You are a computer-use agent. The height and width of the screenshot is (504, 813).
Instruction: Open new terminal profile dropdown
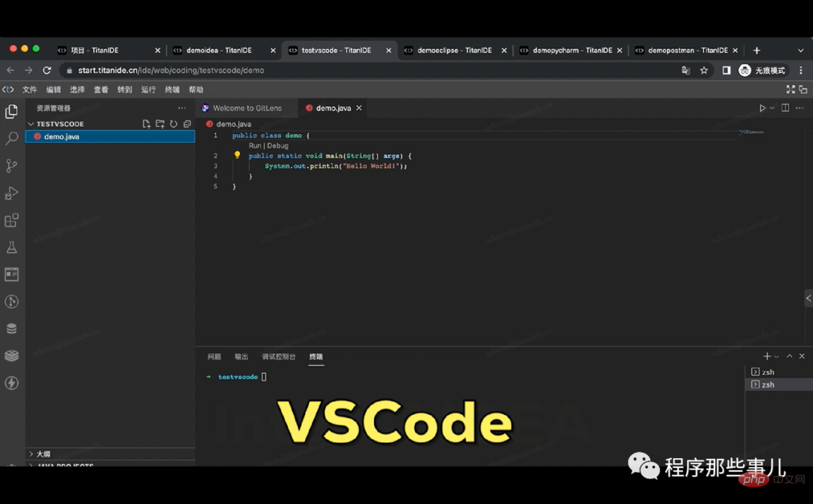pos(776,357)
